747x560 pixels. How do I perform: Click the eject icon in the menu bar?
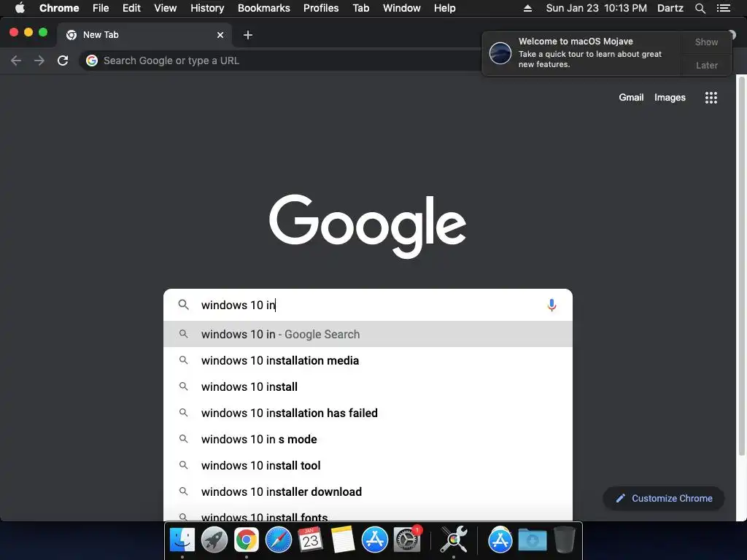pos(527,8)
